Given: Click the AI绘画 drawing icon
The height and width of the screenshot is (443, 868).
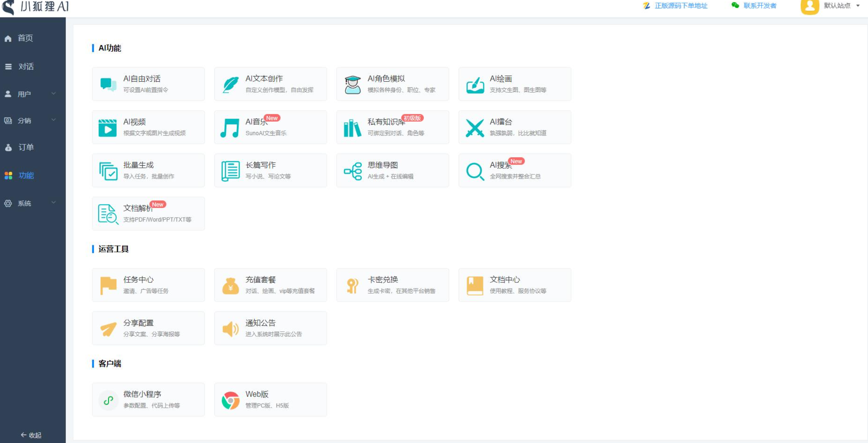Looking at the screenshot, I should click(x=475, y=84).
